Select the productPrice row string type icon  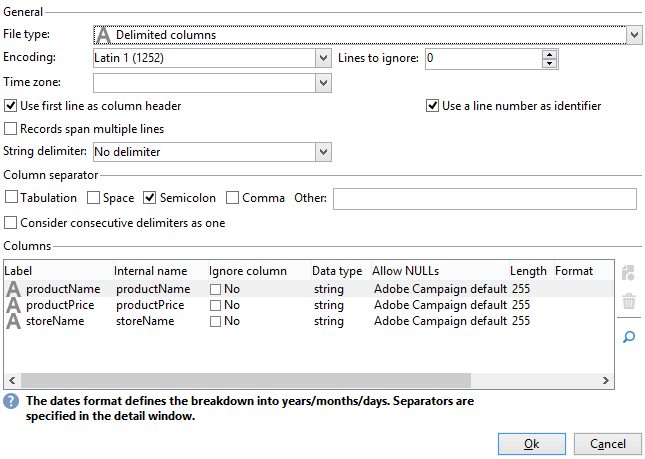click(13, 305)
